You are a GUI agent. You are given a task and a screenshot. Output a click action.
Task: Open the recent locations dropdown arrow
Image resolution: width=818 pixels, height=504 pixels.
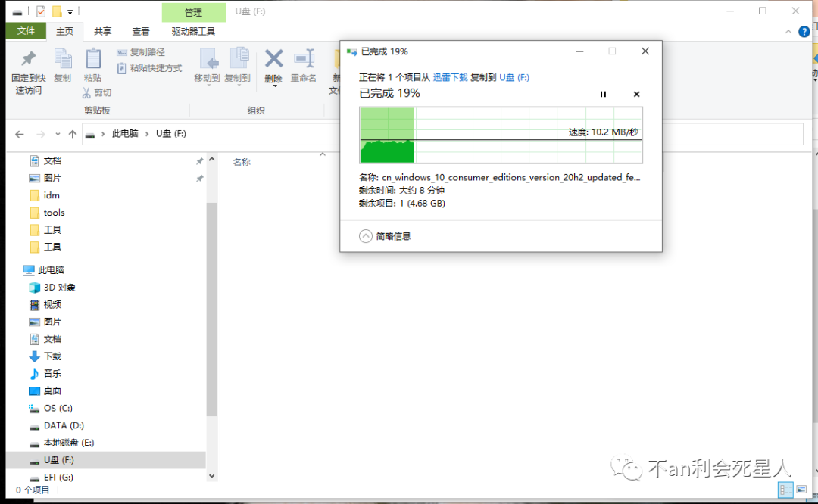(x=58, y=135)
